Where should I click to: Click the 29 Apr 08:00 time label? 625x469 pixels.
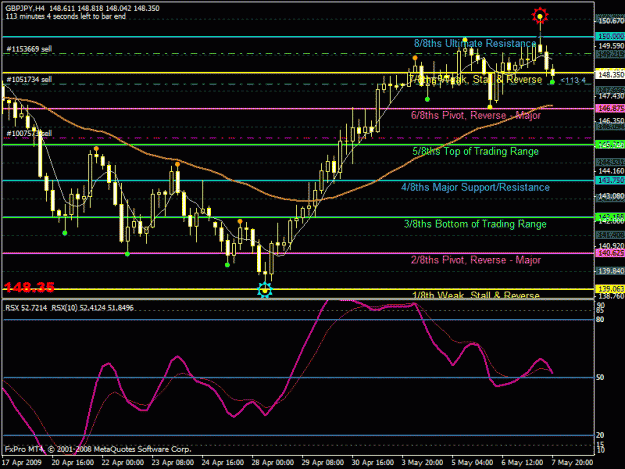[x=322, y=463]
